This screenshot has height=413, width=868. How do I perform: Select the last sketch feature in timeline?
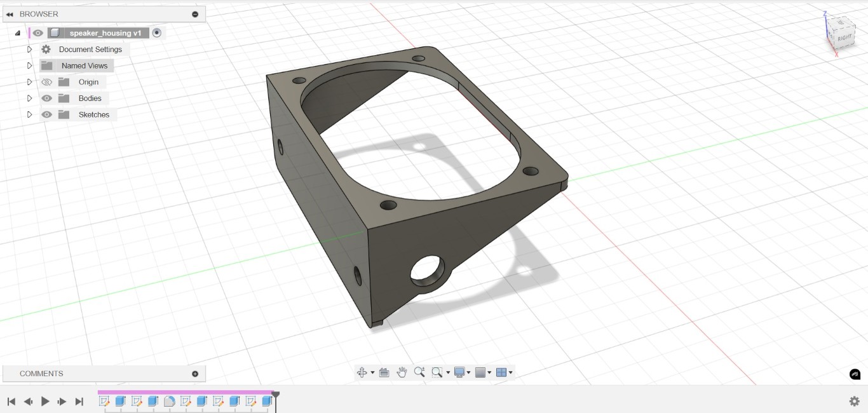[x=250, y=401]
